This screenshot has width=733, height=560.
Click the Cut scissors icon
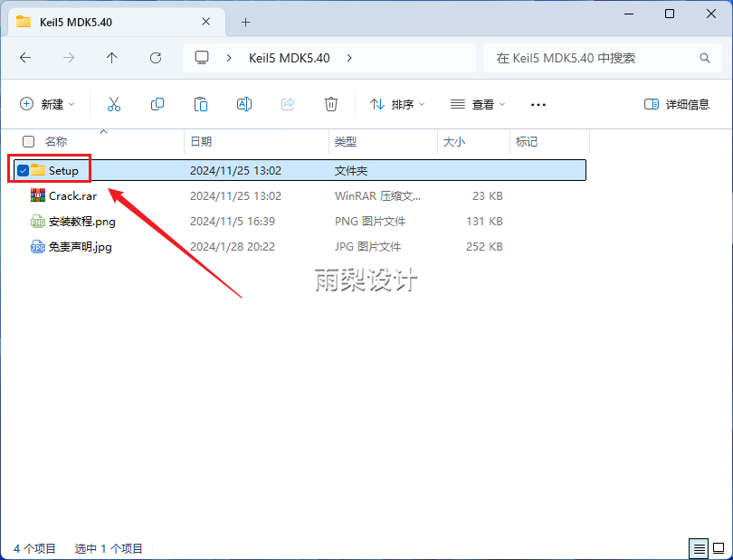(114, 104)
